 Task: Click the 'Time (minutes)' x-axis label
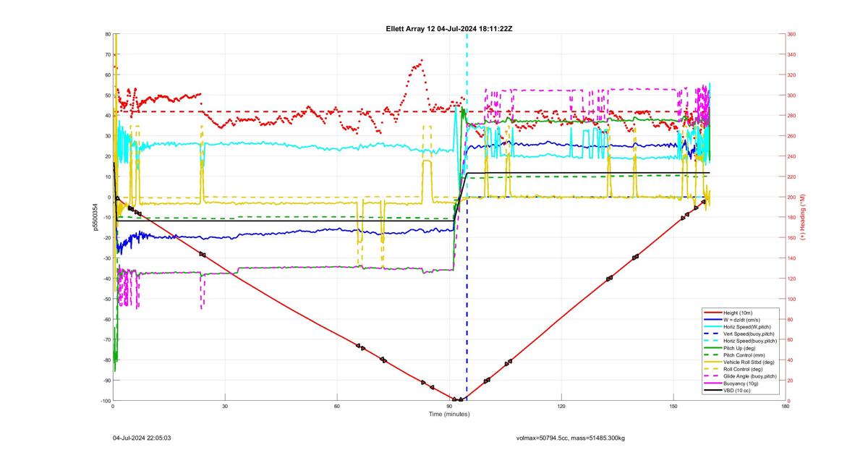[449, 414]
